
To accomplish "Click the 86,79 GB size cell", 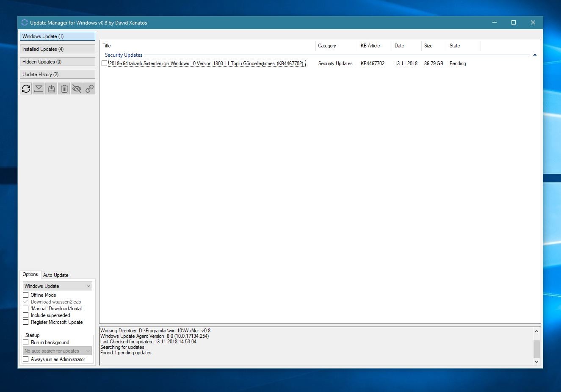I will pos(434,63).
